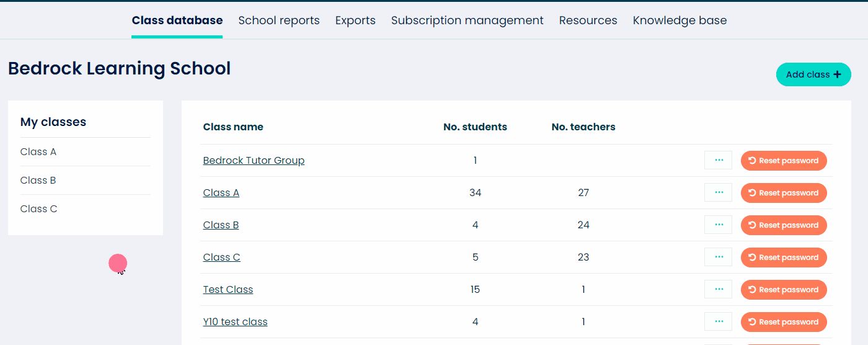868x345 pixels.
Task: Open options menu for Test Class row
Action: tap(718, 289)
